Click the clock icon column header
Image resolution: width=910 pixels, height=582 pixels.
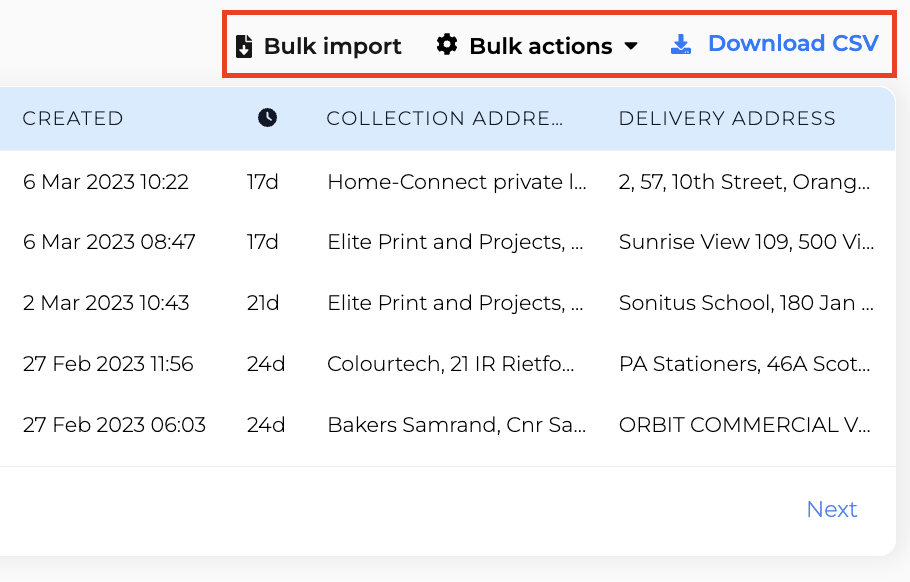pyautogui.click(x=267, y=118)
